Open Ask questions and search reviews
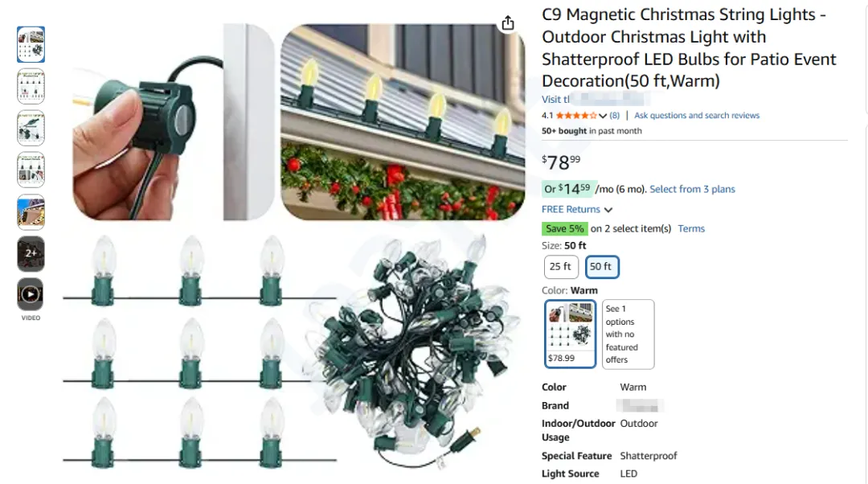868x484 pixels. point(696,115)
